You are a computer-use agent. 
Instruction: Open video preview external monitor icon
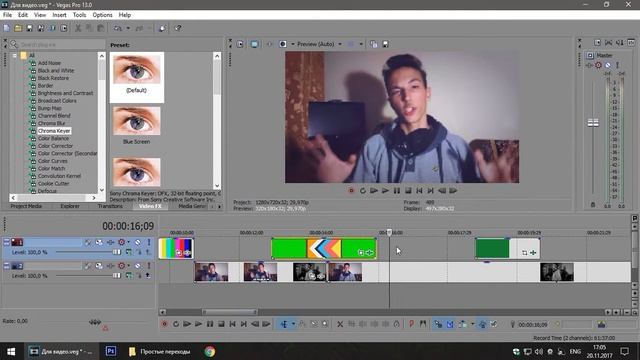pos(254,44)
